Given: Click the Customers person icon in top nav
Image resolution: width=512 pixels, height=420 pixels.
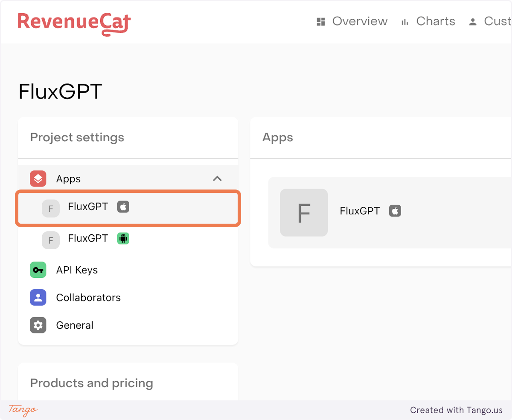Looking at the screenshot, I should pos(473,22).
